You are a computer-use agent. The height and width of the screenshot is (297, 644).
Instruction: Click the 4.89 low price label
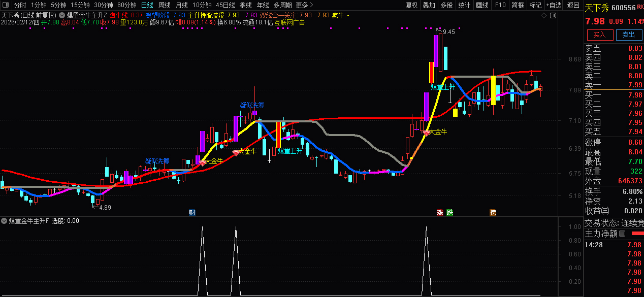pos(105,207)
